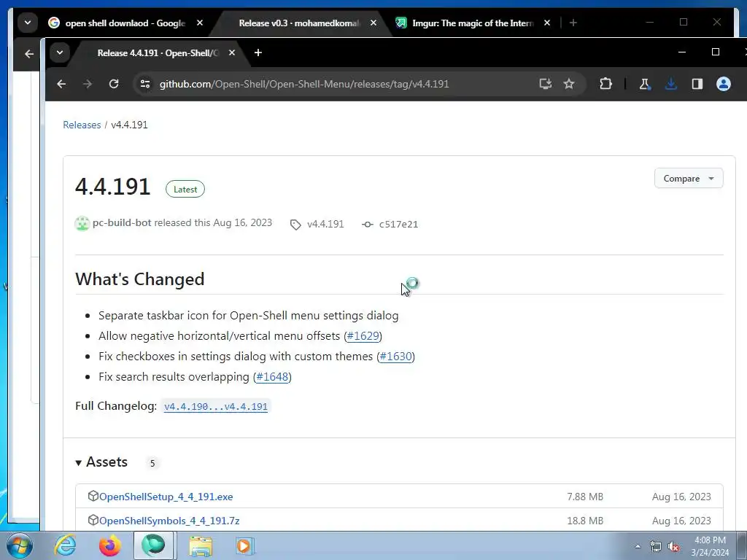Click the forward navigation arrow
Image resolution: width=747 pixels, height=560 pixels.
pos(88,84)
